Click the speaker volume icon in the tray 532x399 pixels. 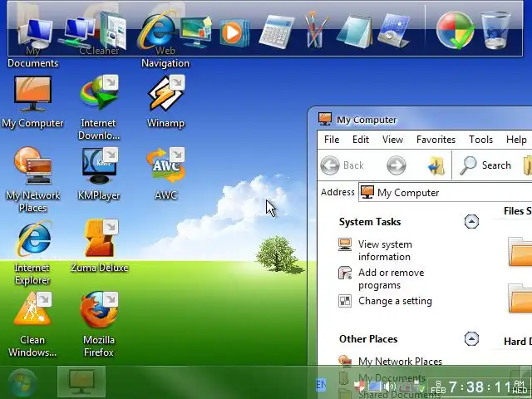pyautogui.click(x=390, y=386)
